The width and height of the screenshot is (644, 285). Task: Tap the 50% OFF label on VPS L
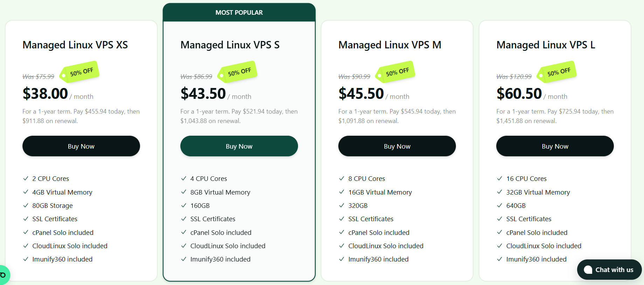[x=558, y=72]
